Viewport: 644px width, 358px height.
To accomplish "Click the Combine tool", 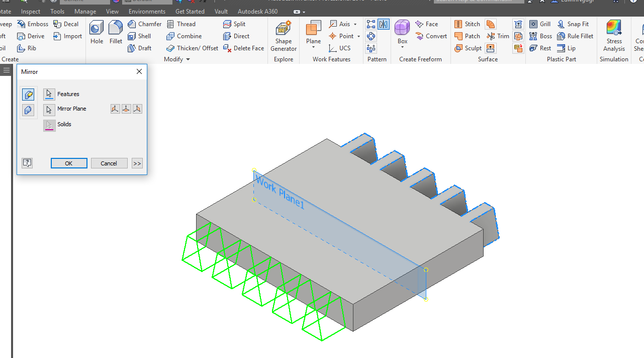I will 184,36.
